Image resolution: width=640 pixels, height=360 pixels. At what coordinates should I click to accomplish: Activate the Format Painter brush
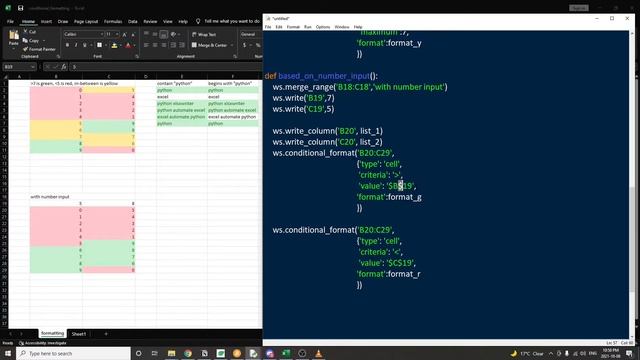point(39,49)
